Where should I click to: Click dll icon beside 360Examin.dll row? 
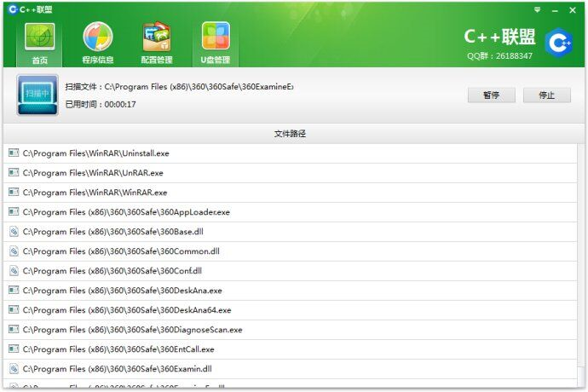[14, 368]
